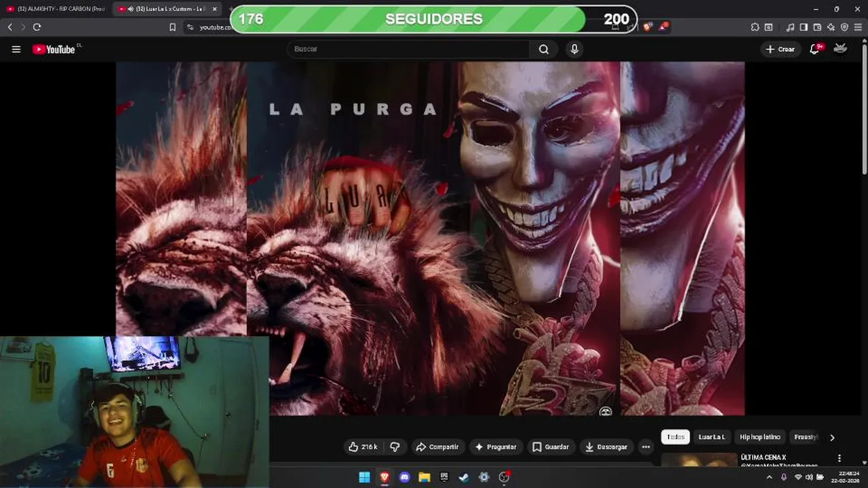868x488 pixels.
Task: Open the browser main menu
Action: coord(858,27)
